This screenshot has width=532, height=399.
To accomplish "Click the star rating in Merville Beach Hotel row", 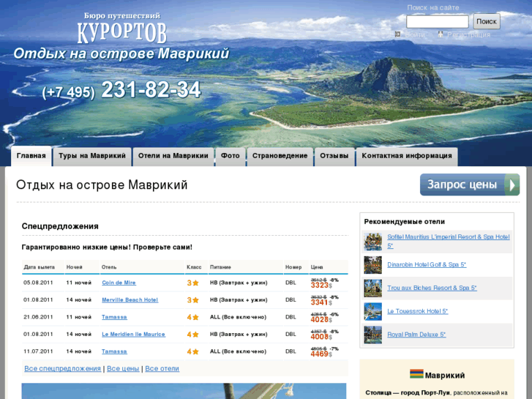I will point(192,300).
